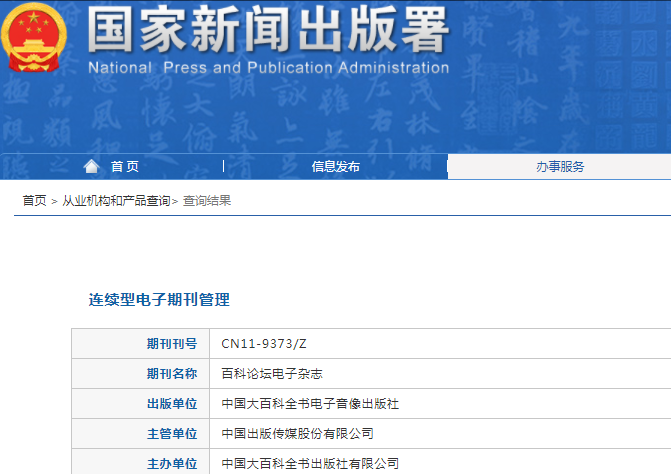Select the CN11-9373/Z serial number value
The image size is (671, 474).
click(x=264, y=344)
